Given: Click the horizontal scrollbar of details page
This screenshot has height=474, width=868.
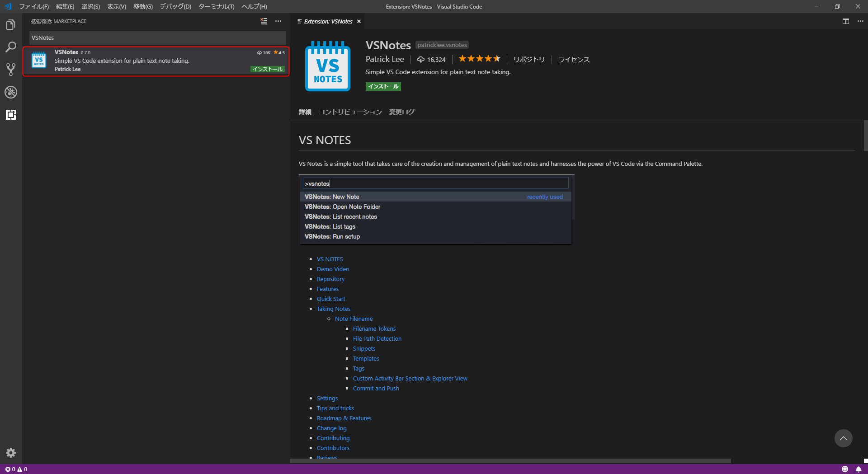Looking at the screenshot, I should coord(510,461).
